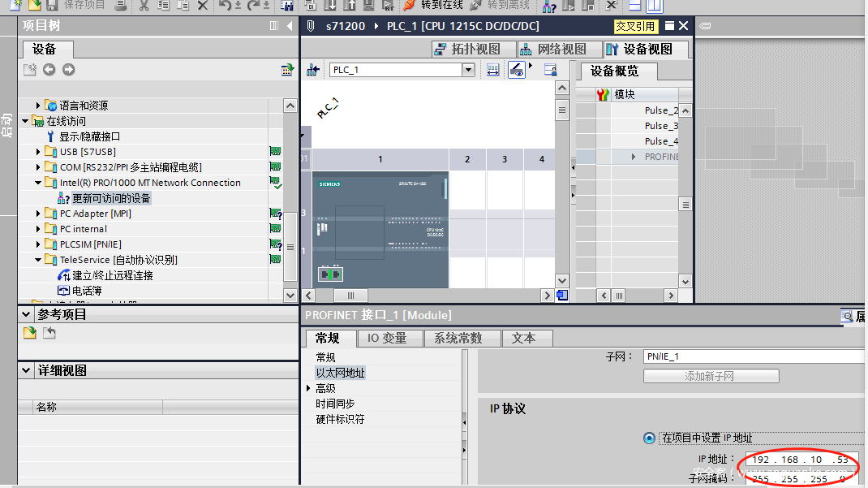Open the IO 变量 tab in properties

[x=387, y=338]
